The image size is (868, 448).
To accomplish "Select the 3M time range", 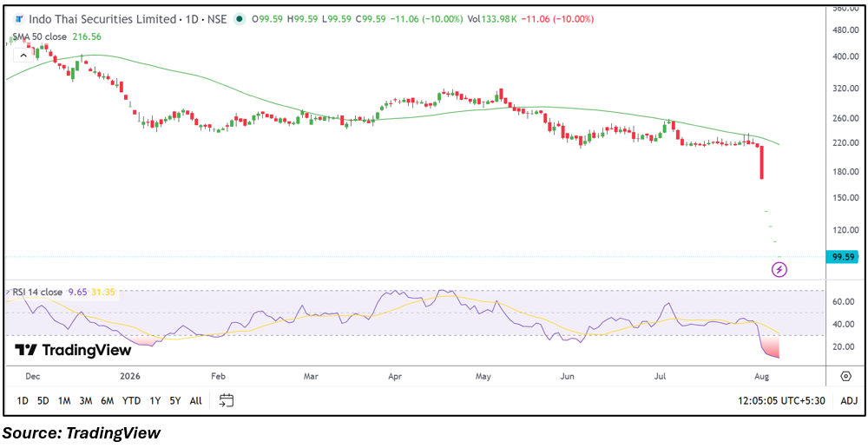I will pos(85,400).
